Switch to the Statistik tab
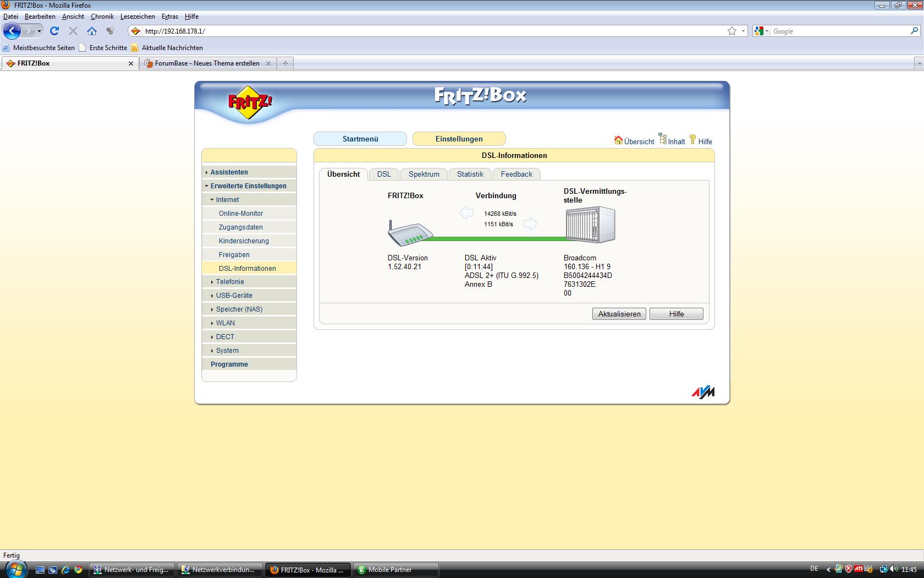Screen dimensions: 924x578 (x=470, y=174)
